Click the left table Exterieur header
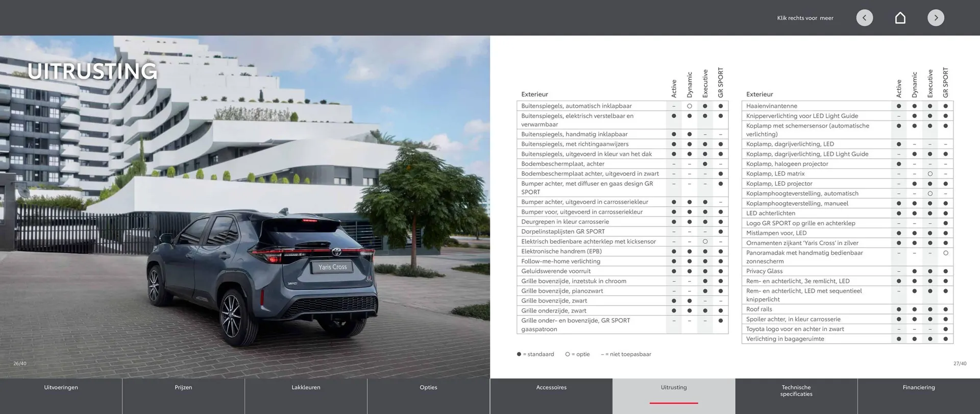Image resolution: width=980 pixels, height=414 pixels. coord(534,94)
